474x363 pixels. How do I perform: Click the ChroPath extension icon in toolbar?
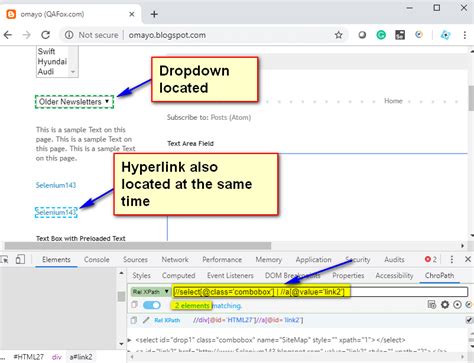[x=419, y=34]
